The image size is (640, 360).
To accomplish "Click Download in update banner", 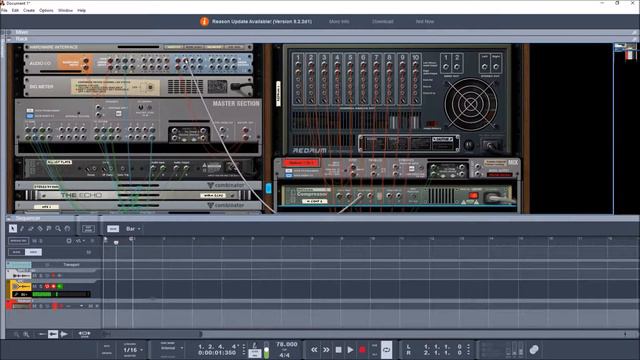I will tap(382, 21).
